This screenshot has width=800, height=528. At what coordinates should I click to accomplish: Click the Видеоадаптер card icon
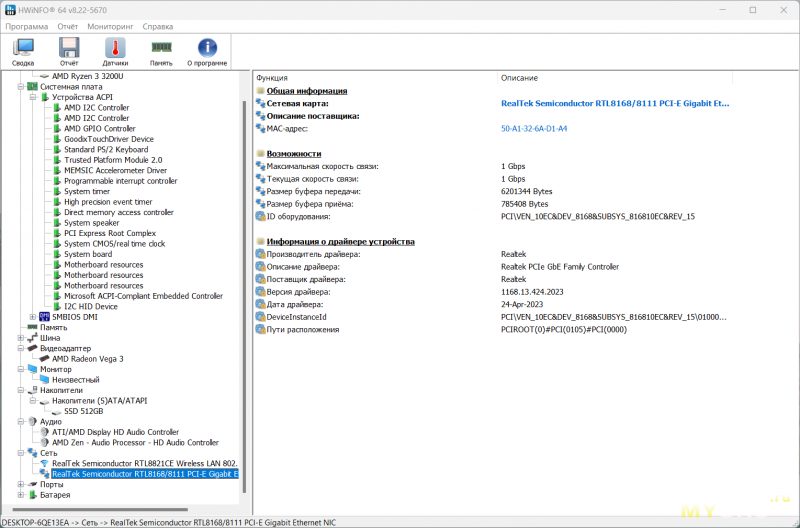(x=33, y=348)
